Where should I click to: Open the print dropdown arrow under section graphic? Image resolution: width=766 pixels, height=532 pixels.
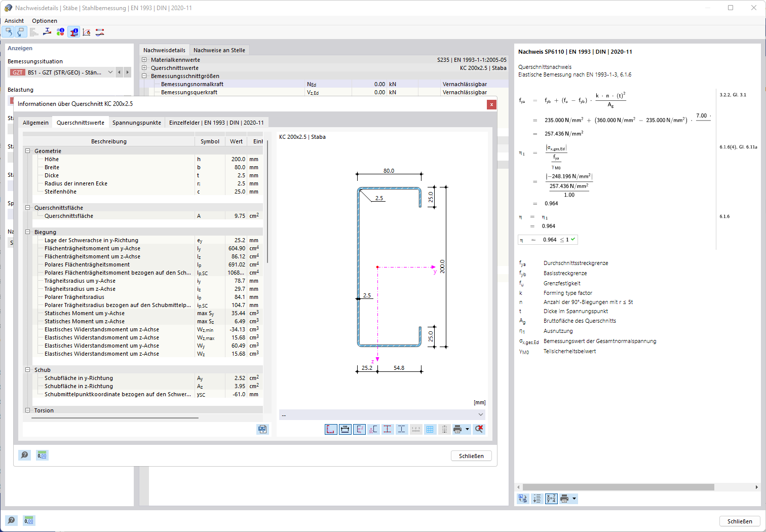click(467, 429)
